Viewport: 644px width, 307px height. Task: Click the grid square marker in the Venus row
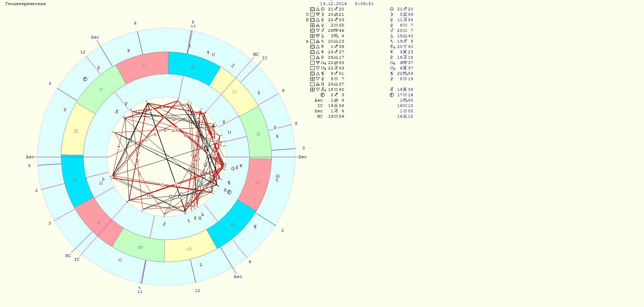tap(312, 25)
